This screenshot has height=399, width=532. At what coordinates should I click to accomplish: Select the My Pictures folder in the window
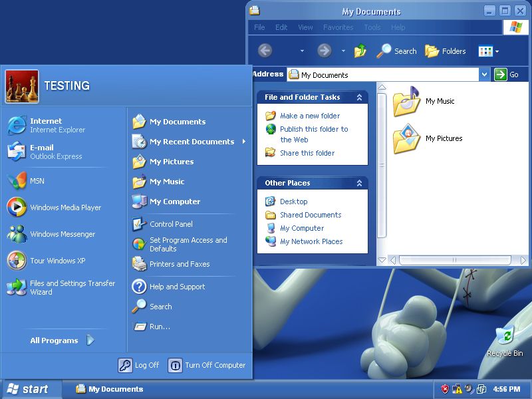point(428,138)
